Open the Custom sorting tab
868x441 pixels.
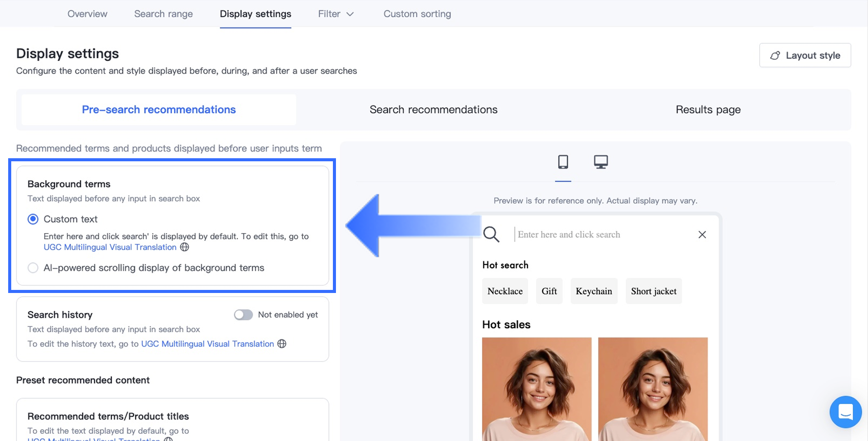(417, 14)
